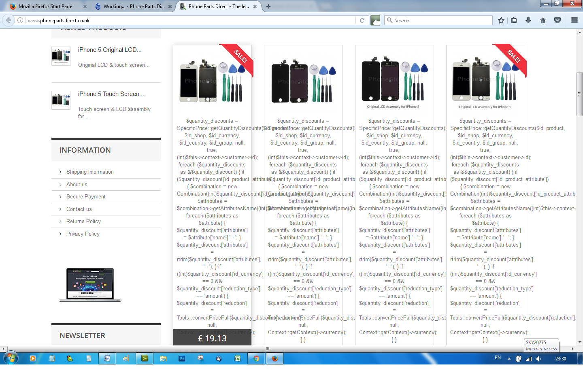Image resolution: width=583 pixels, height=392 pixels.
Task: Select the Phone Parts Direct - The le... tab
Action: click(219, 6)
